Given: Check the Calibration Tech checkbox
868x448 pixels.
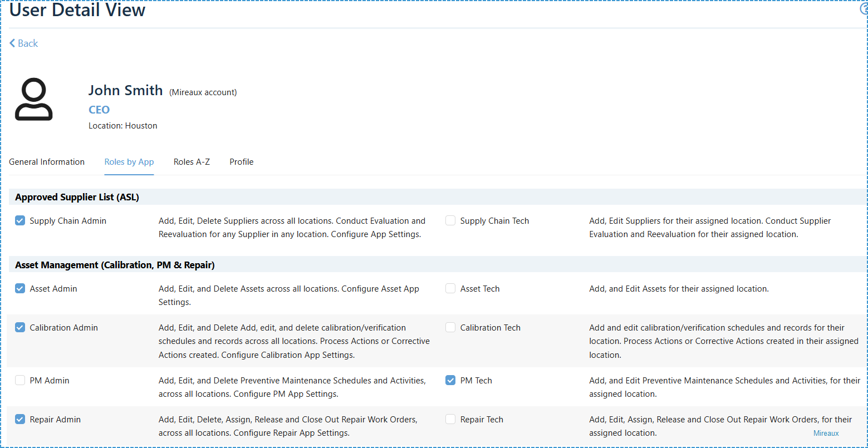Looking at the screenshot, I should click(450, 328).
